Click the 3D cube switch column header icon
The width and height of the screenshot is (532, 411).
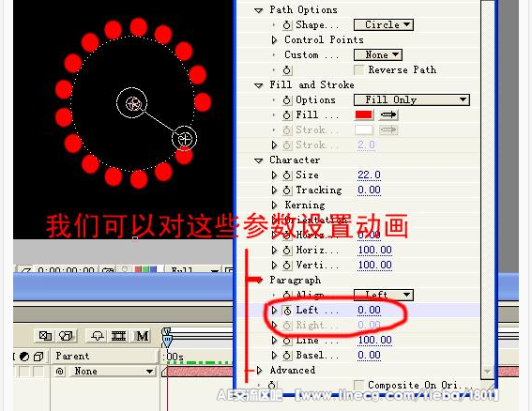[x=38, y=357]
